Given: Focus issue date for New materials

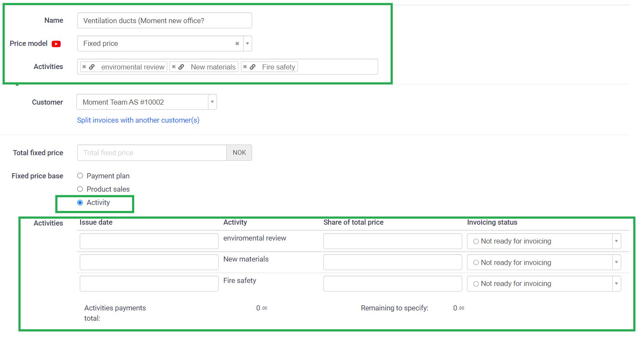Looking at the screenshot, I should click(x=149, y=262).
